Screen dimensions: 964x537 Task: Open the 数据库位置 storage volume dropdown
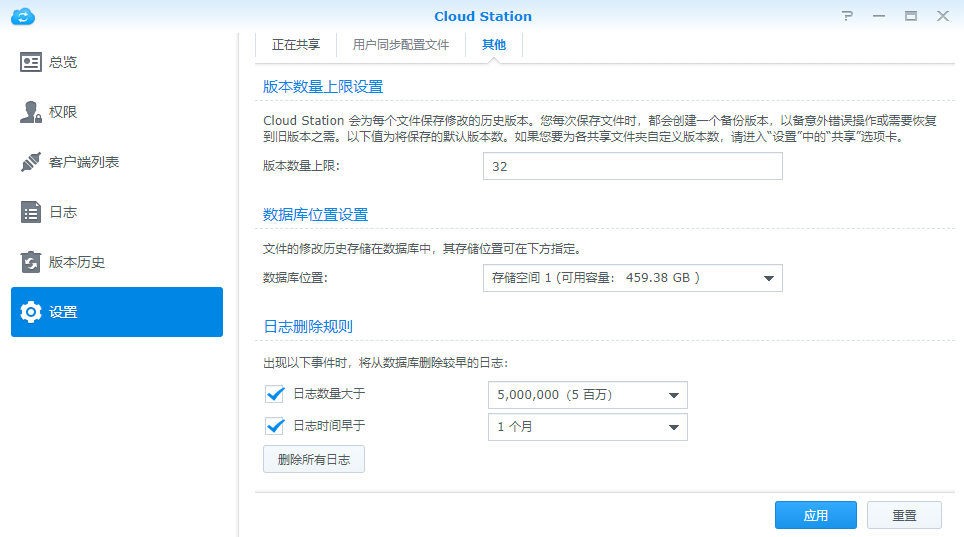pos(633,278)
